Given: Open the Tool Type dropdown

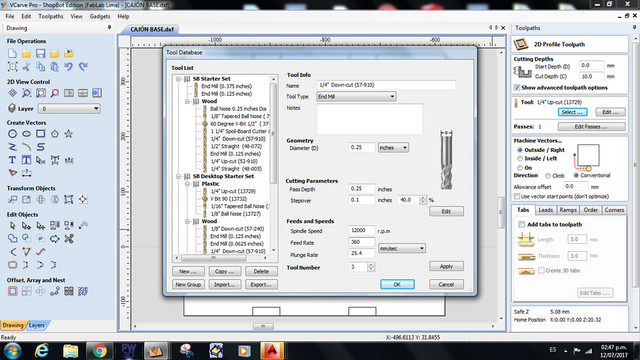Looking at the screenshot, I should tap(356, 97).
